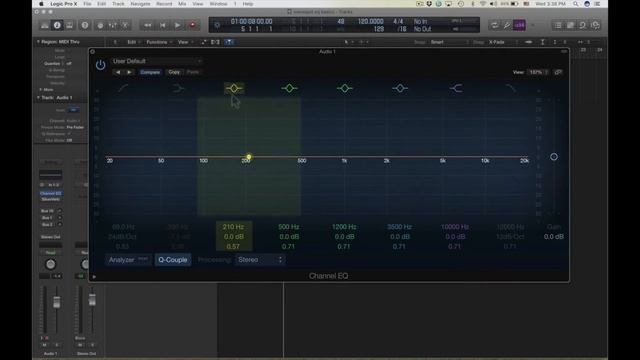This screenshot has width=640, height=360.
Task: Collapse the Region MIDI Thru disclosure triangle
Action: (x=38, y=42)
